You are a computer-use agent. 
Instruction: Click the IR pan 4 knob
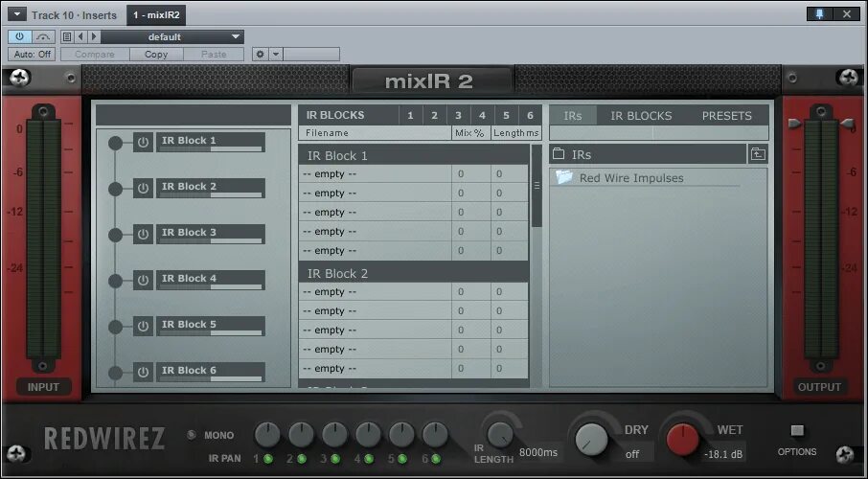pos(368,435)
